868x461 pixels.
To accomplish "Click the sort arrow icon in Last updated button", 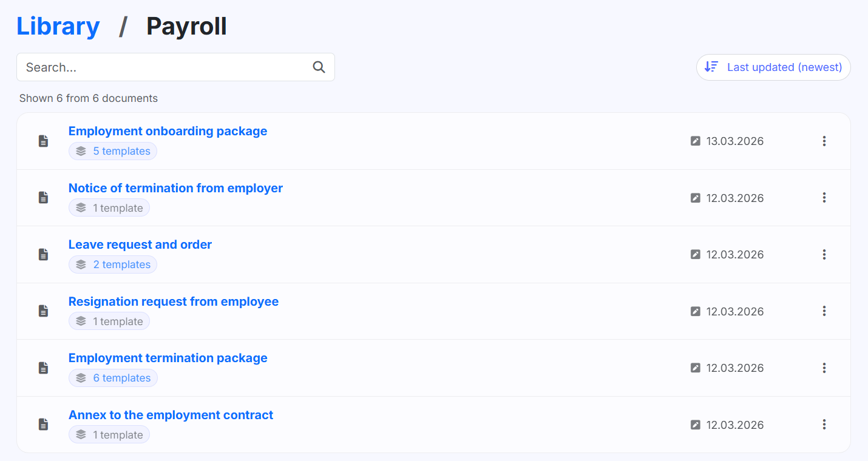I will (710, 67).
